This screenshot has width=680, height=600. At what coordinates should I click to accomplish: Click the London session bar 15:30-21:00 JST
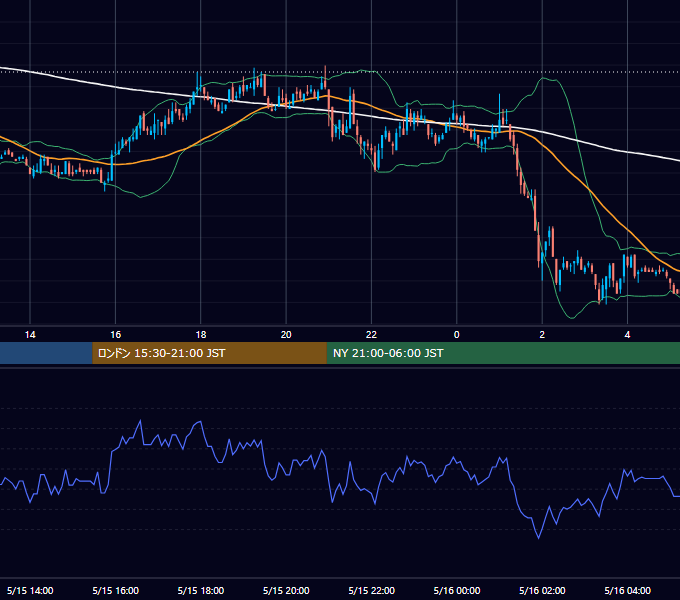pyautogui.click(x=209, y=353)
